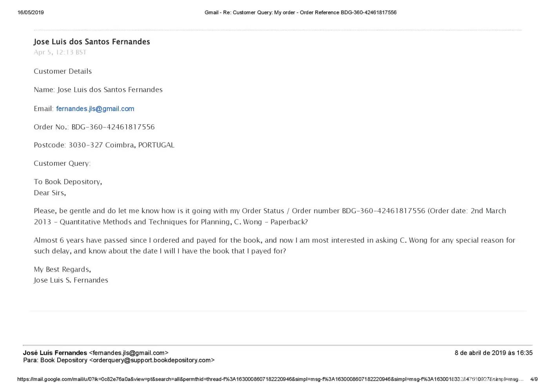555x392 pixels.
Task: Click the Postcode 3030-327 Coimbra line
Action: pos(104,145)
